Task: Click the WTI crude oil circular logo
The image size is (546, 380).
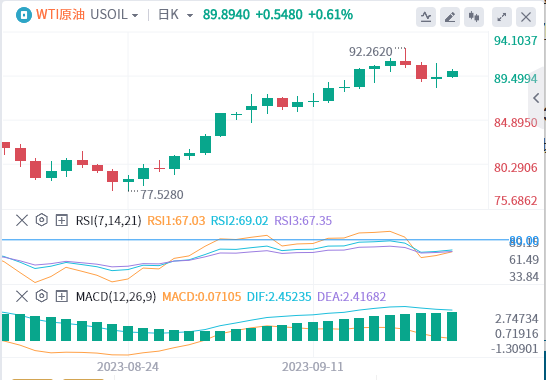Action: [24, 15]
